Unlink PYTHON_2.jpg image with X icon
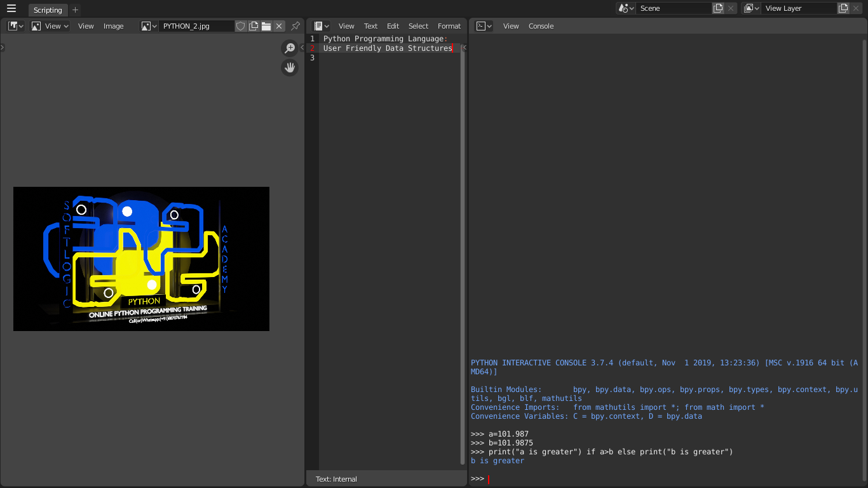The width and height of the screenshot is (868, 488). coord(279,26)
